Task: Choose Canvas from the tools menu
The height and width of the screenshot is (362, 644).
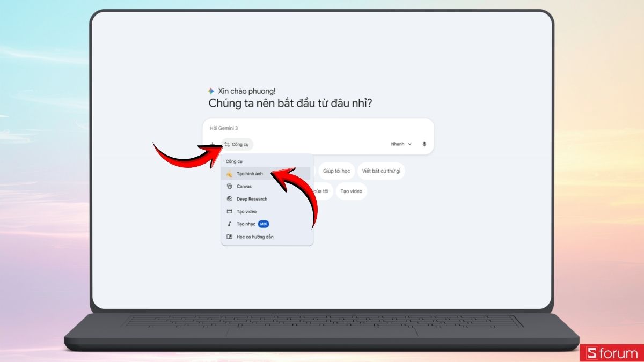Action: 244,186
